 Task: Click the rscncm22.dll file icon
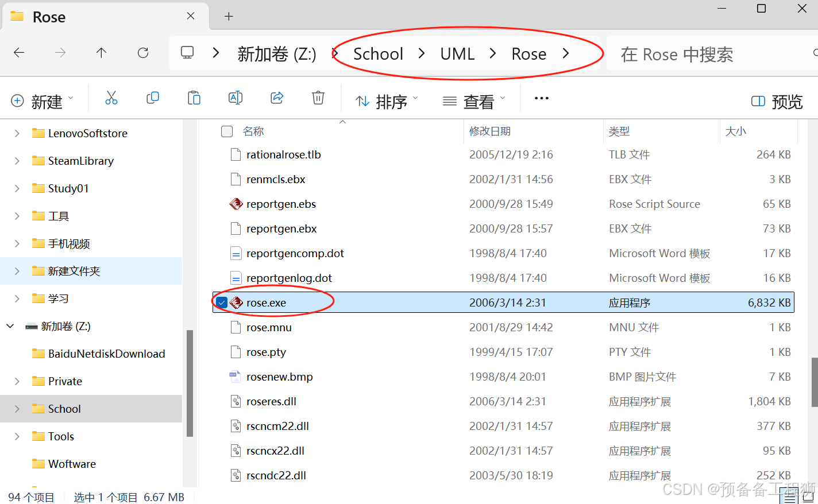(x=236, y=426)
